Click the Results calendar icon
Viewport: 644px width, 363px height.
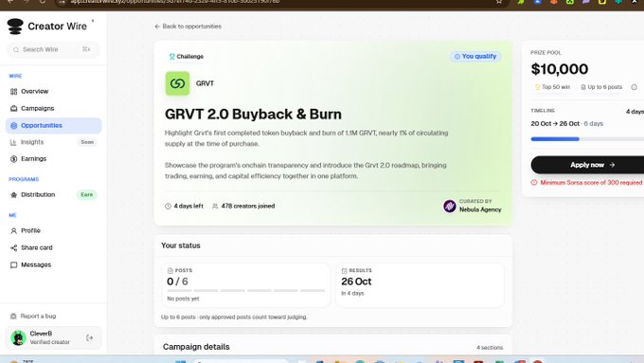[344, 270]
